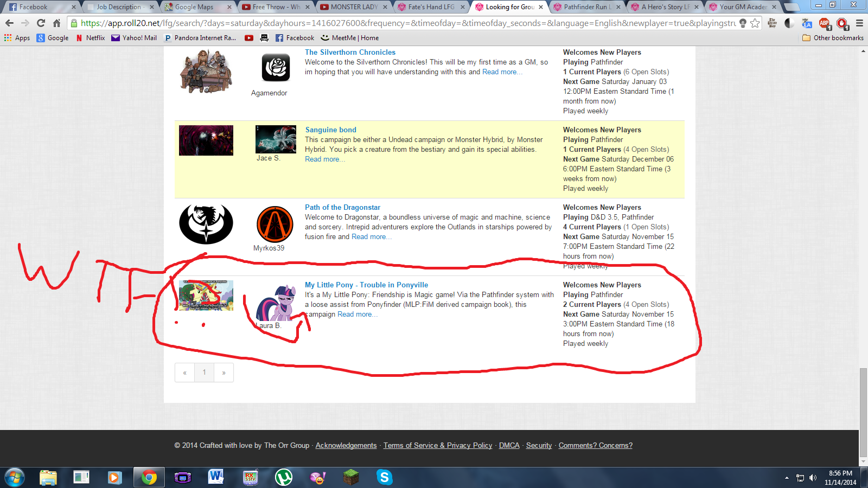Viewport: 868px width, 488px height.
Task: Open My Little Pony - Trouble in Ponyville
Action: point(366,285)
